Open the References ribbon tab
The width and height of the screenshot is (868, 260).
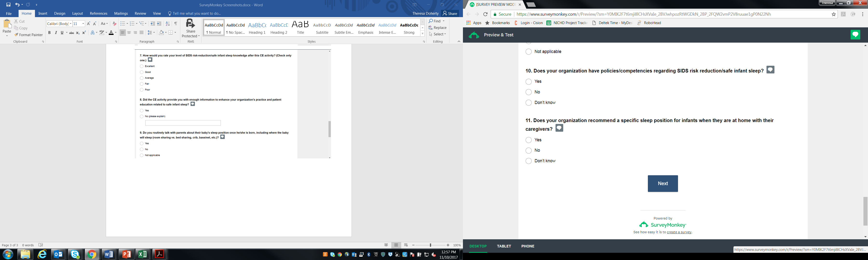click(98, 13)
